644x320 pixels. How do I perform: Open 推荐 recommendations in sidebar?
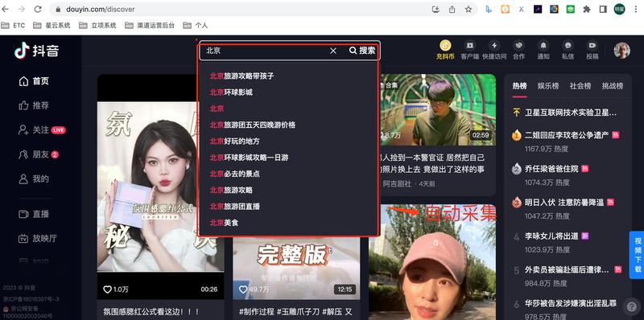click(x=34, y=105)
